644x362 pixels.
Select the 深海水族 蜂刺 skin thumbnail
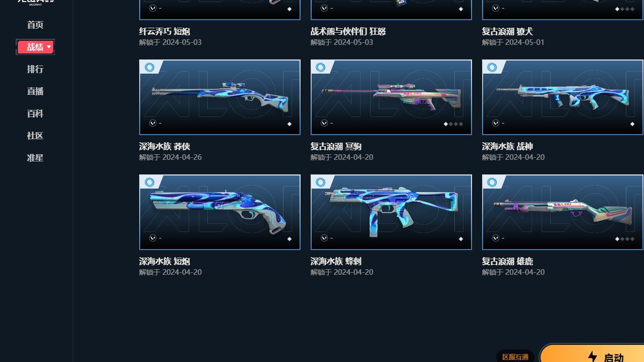tap(391, 212)
